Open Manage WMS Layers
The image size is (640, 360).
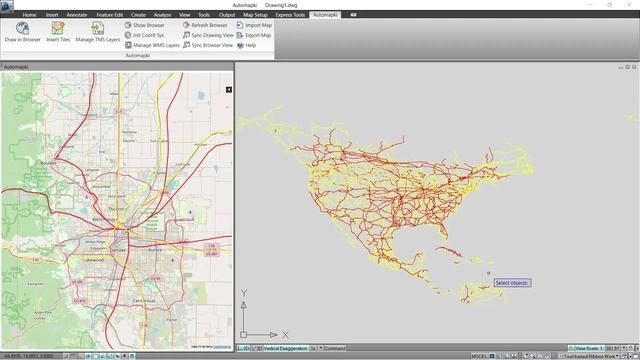click(152, 45)
